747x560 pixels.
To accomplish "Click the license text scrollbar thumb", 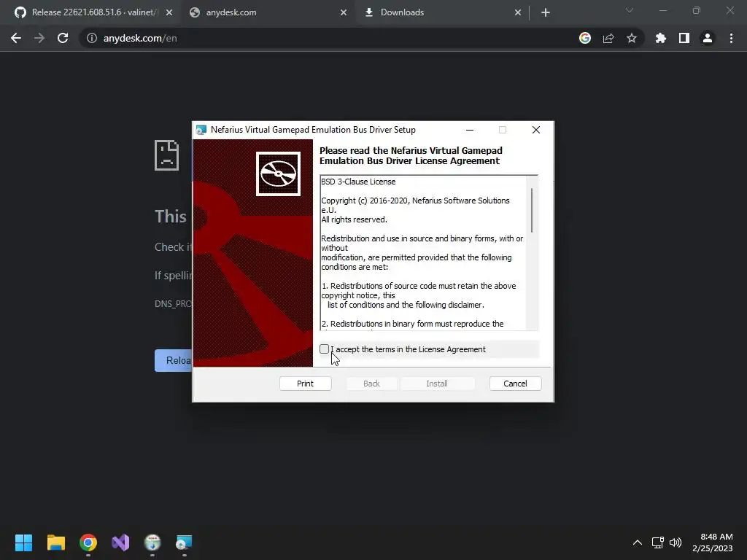I will coord(532,210).
